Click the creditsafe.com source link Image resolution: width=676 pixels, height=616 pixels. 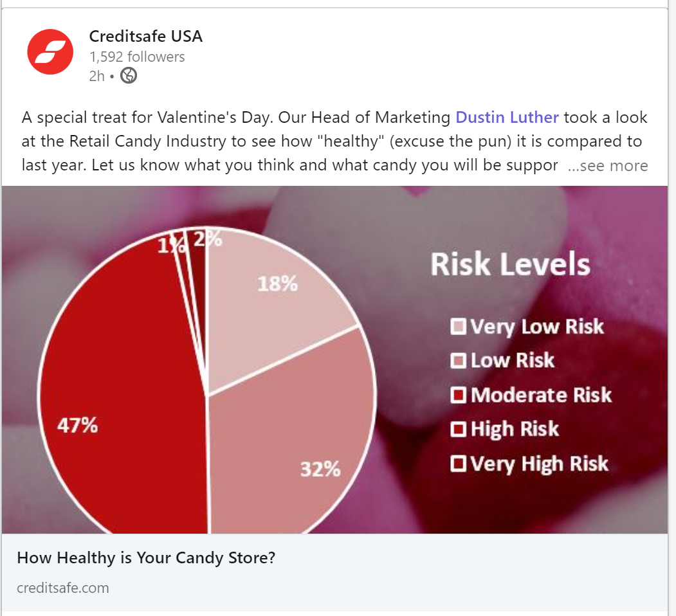coord(63,588)
